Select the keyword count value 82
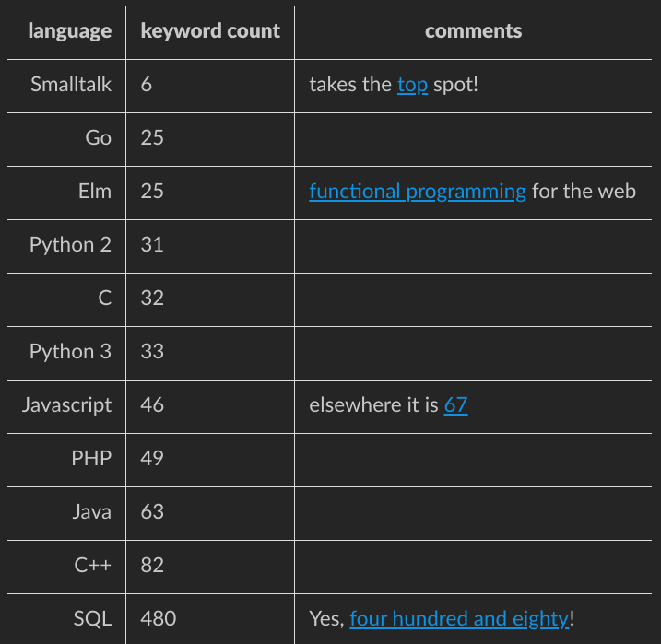 point(152,566)
